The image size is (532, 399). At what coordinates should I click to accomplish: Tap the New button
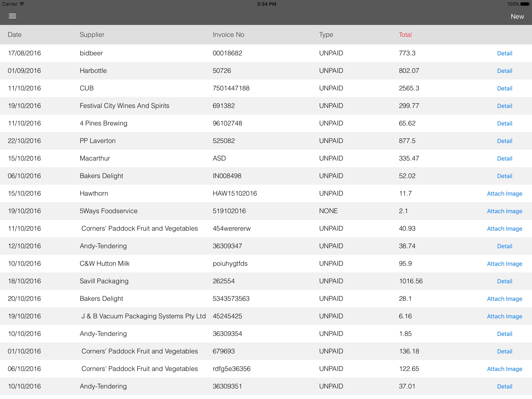coord(517,16)
